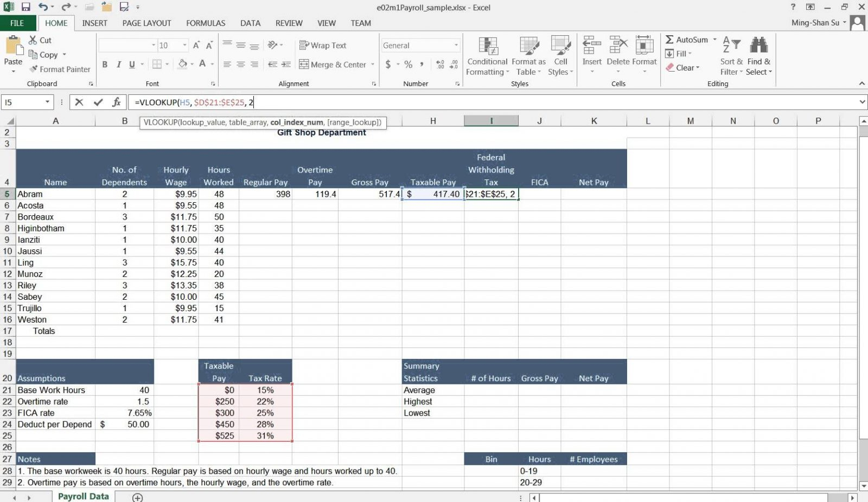Click the New Sheet plus button
This screenshot has width=868, height=502.
[136, 496]
